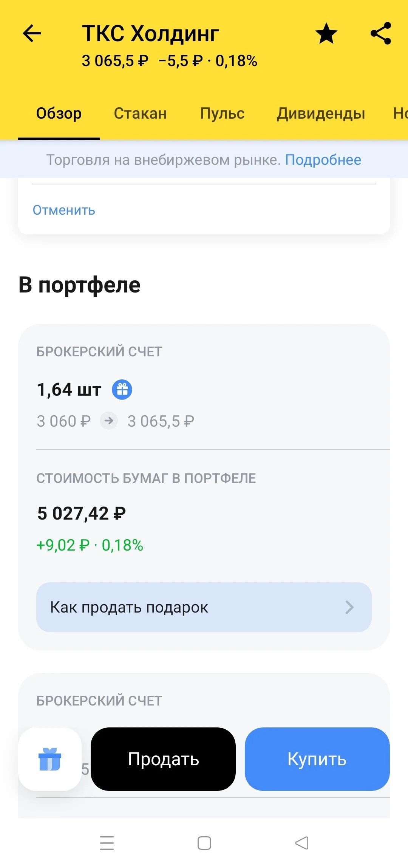This screenshot has width=408, height=868.
Task: Click the arrow icon between 3 060 ₽ and 3 065,5 ₽
Action: [109, 421]
